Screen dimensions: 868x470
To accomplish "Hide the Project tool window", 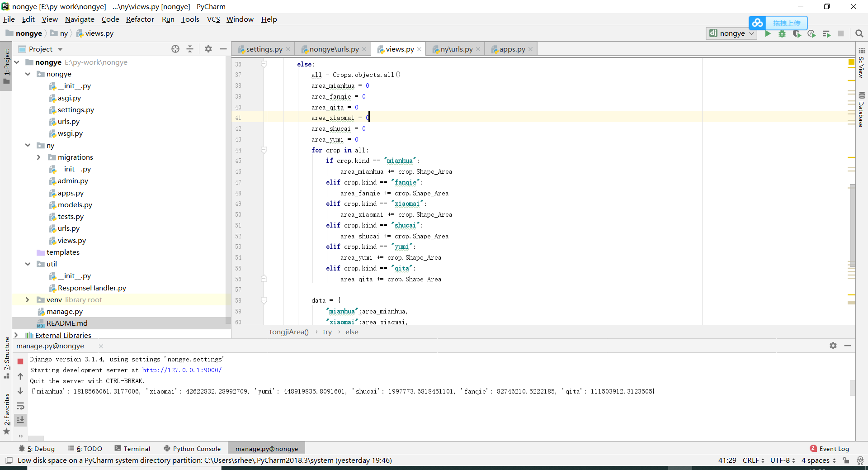I will pyautogui.click(x=223, y=49).
